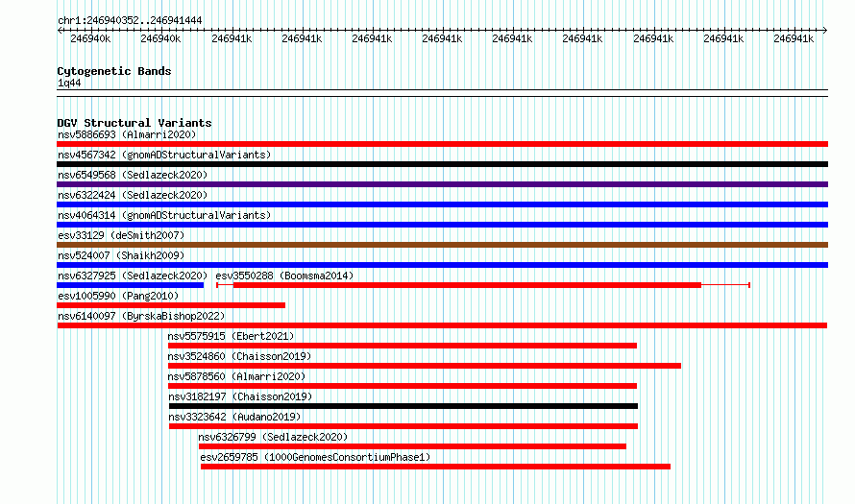855x504 pixels.
Task: Click the nsv524007 (Shaikh2009) label
Action: click(121, 255)
